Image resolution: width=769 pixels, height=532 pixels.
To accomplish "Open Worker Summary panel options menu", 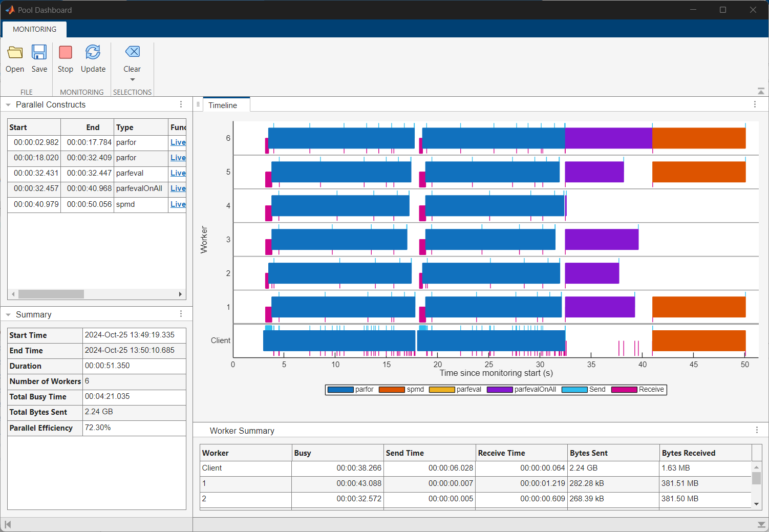I will pyautogui.click(x=757, y=430).
